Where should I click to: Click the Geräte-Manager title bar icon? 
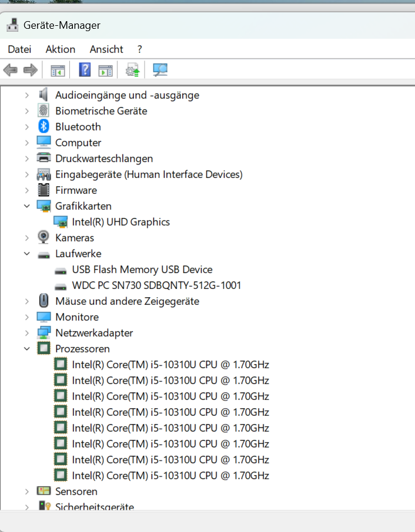point(12,25)
